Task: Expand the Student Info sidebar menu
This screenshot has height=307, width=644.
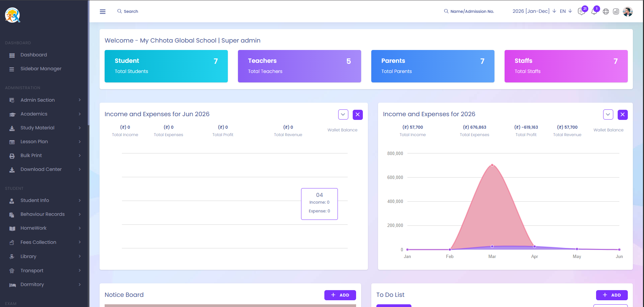Action: pyautogui.click(x=45, y=200)
